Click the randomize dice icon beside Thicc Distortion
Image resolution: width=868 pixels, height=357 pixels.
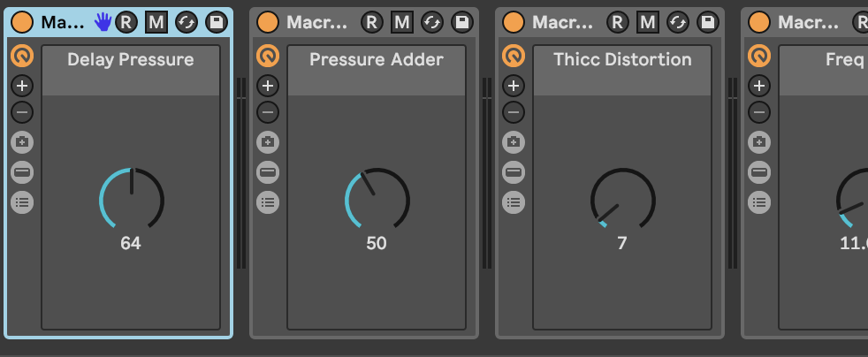(514, 141)
